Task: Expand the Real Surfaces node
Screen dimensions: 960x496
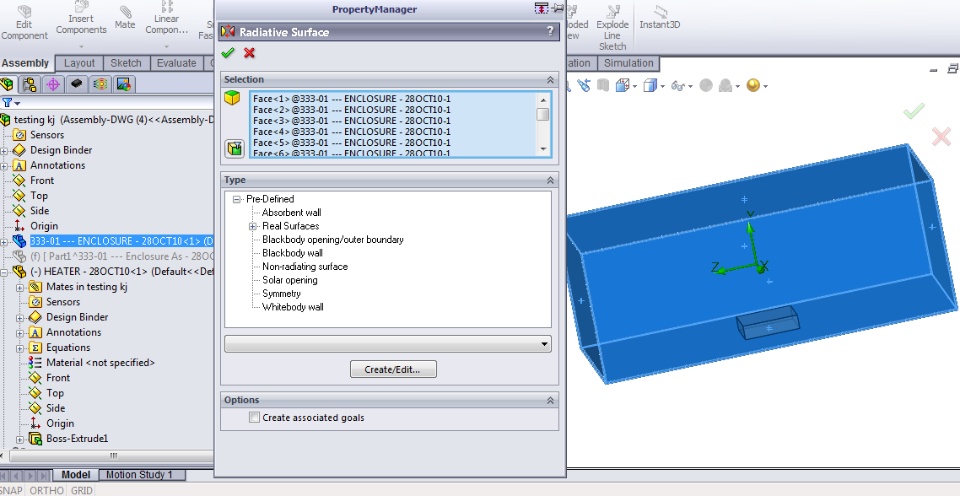Action: point(253,226)
